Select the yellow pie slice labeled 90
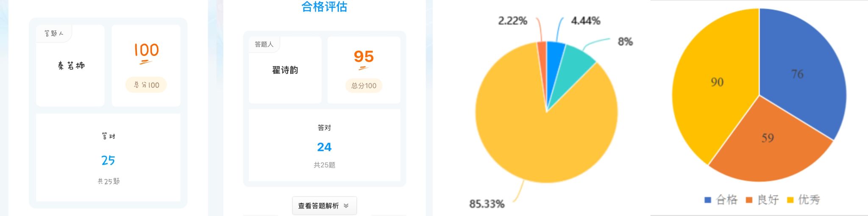The image size is (868, 216). (716, 85)
